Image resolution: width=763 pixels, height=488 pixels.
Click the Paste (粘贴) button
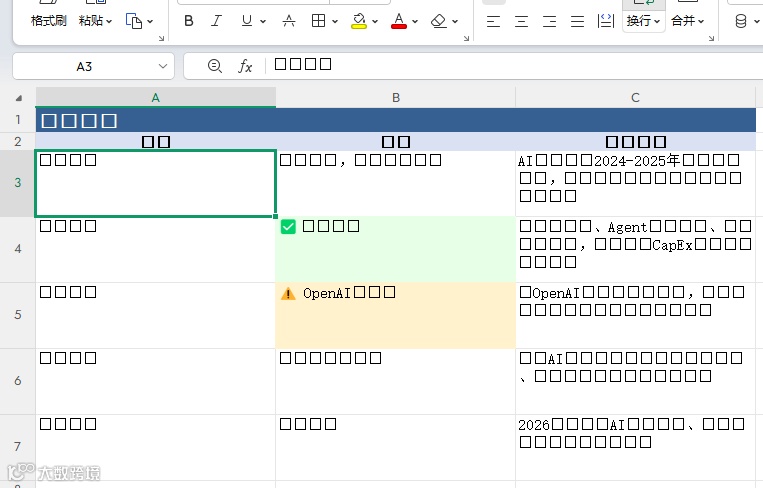pos(91,21)
